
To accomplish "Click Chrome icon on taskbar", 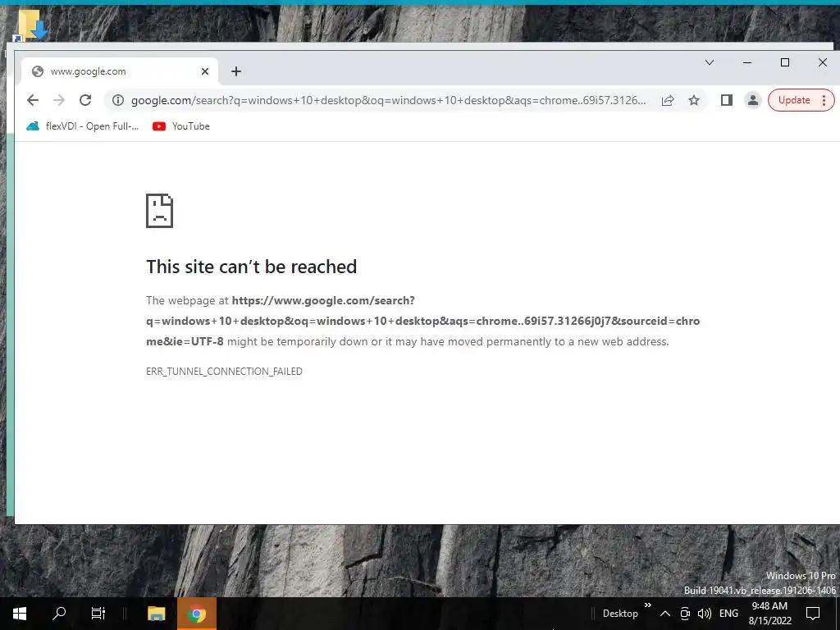I will coord(196,614).
